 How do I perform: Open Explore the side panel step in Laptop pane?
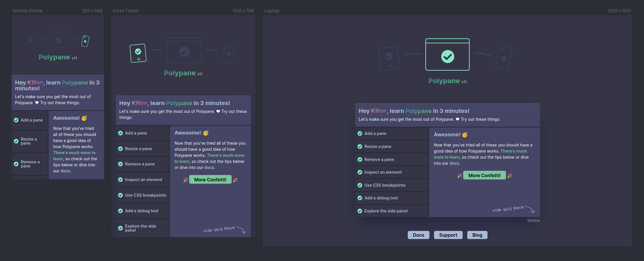392,211
